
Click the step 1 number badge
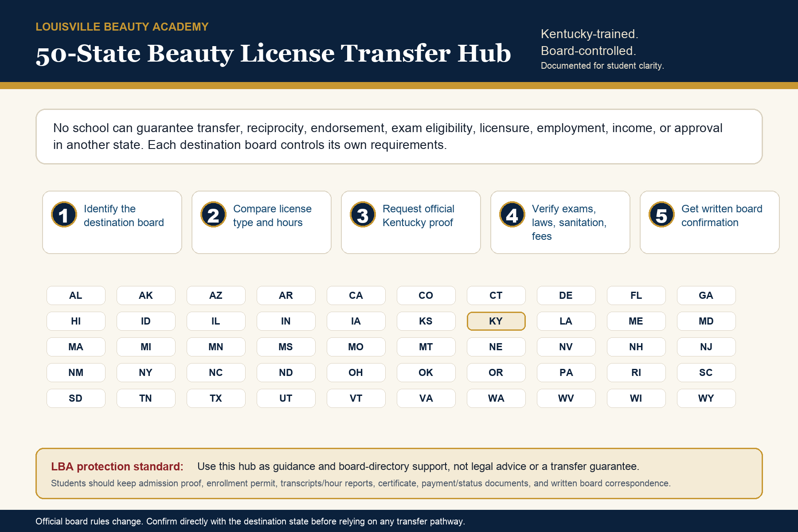[x=64, y=215]
